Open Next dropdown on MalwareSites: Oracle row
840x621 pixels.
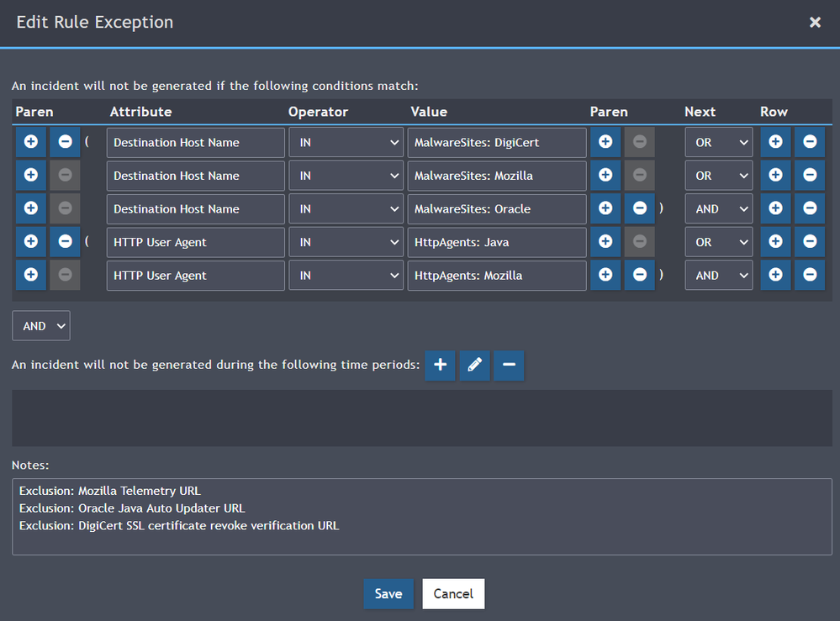(x=718, y=209)
